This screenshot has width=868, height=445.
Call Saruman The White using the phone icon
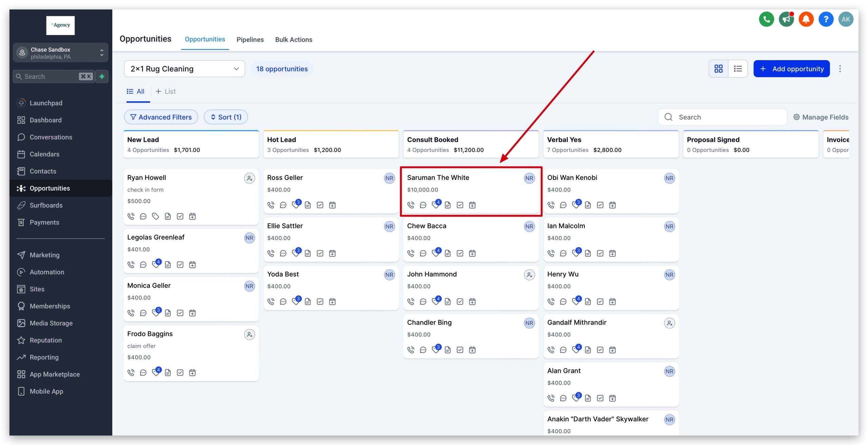pyautogui.click(x=411, y=205)
